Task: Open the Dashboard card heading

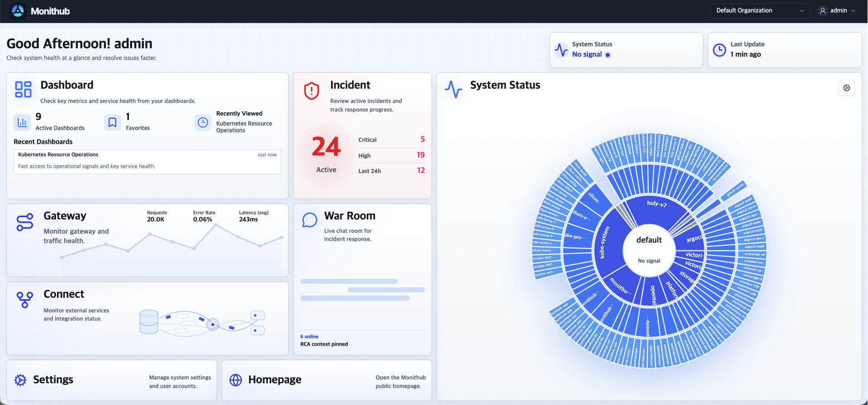Action: (67, 85)
